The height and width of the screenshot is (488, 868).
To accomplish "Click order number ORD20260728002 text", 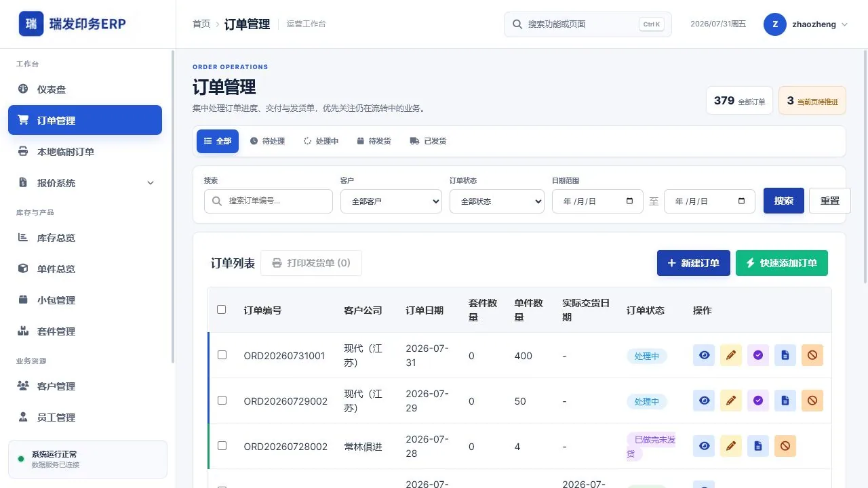I will [x=285, y=447].
